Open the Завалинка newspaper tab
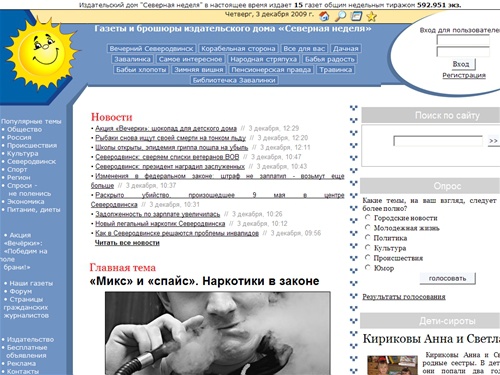This screenshot has height=375, width=500. coord(132,59)
